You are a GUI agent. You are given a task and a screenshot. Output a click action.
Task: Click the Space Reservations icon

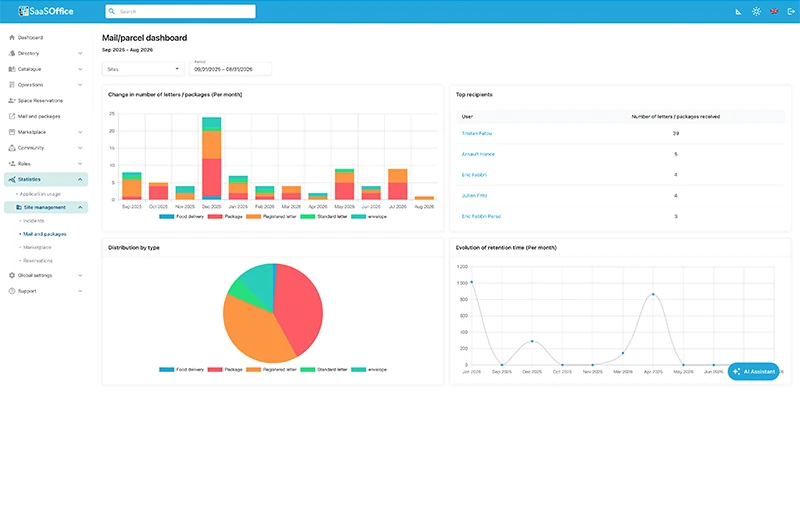click(12, 100)
